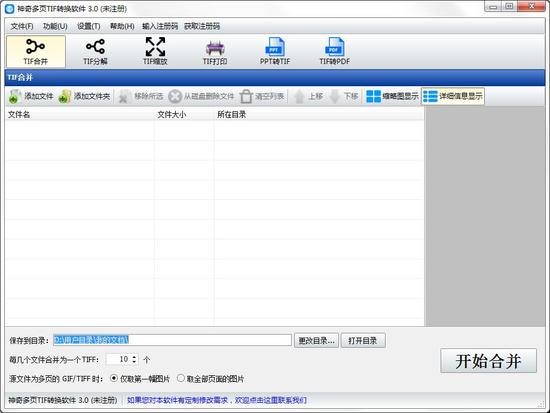Switch to the TIF缩放 resize tool
The image size is (550, 413).
pos(155,51)
